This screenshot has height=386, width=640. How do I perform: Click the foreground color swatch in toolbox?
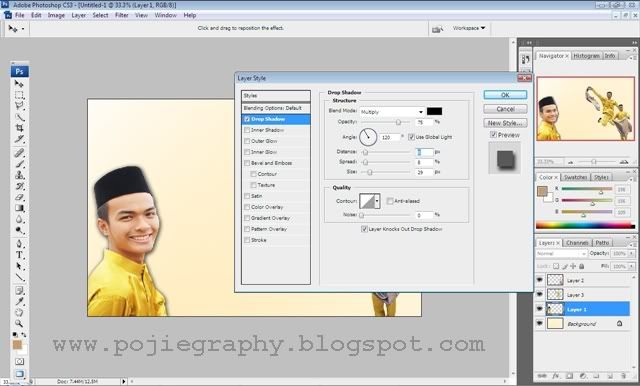click(x=17, y=345)
